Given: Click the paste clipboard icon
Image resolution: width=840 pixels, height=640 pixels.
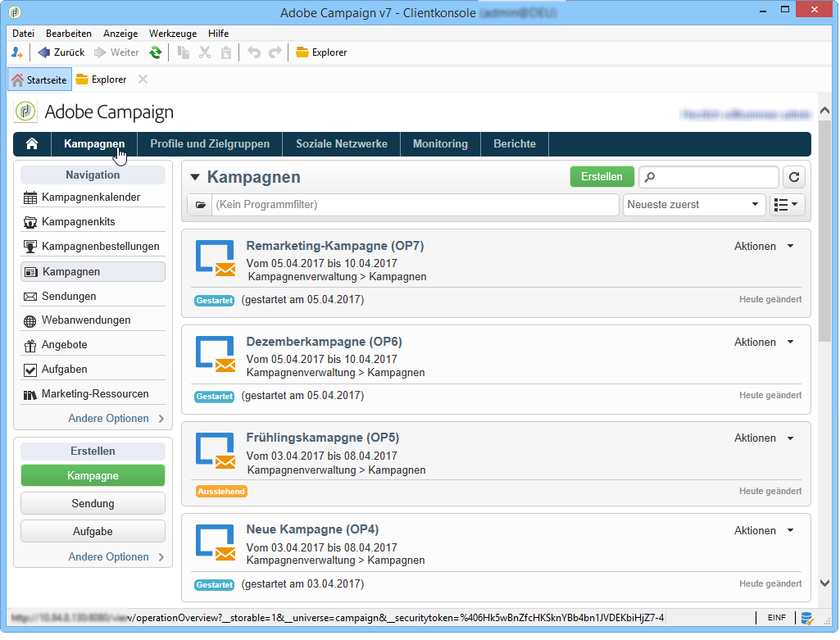Looking at the screenshot, I should pos(226,52).
